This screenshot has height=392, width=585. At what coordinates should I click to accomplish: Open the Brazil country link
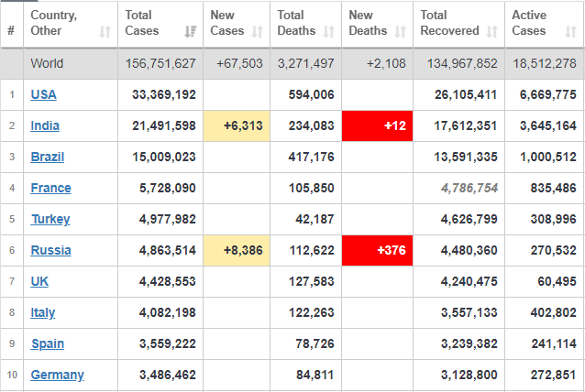click(x=48, y=157)
